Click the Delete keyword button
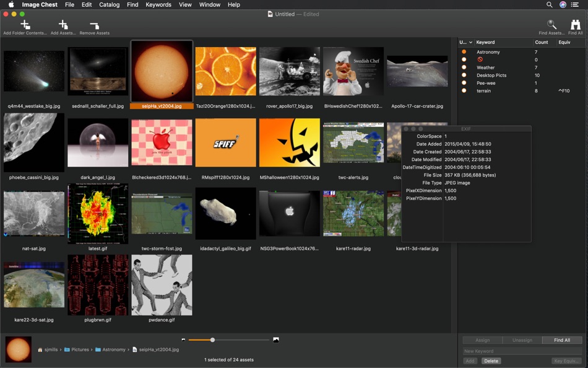588x368 pixels. 491,360
